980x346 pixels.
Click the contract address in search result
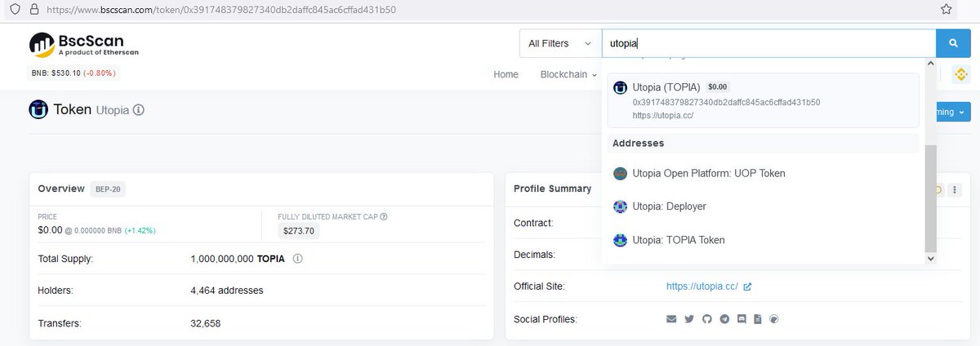pyautogui.click(x=726, y=102)
